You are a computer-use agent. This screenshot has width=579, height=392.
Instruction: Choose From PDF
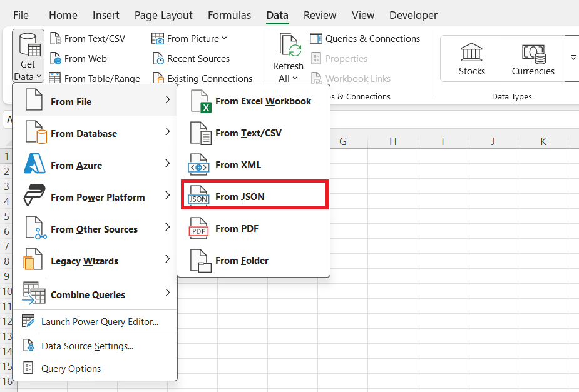(254, 229)
